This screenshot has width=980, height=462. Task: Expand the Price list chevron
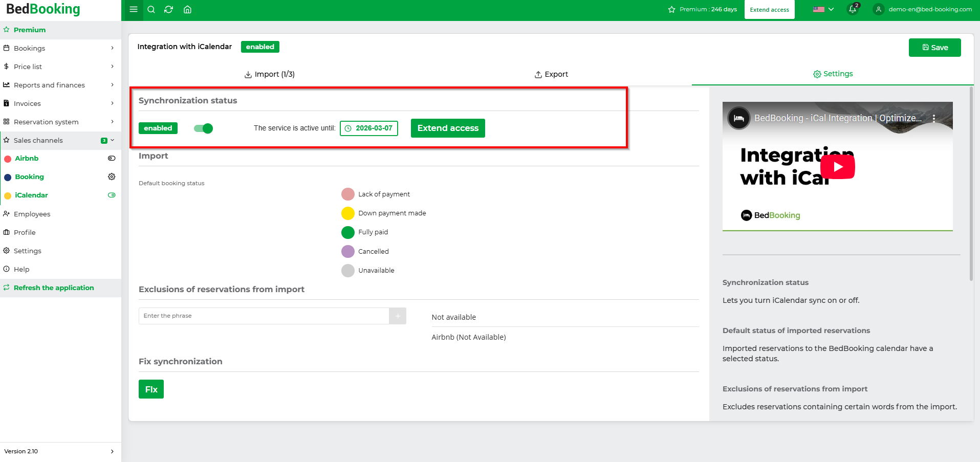click(112, 67)
